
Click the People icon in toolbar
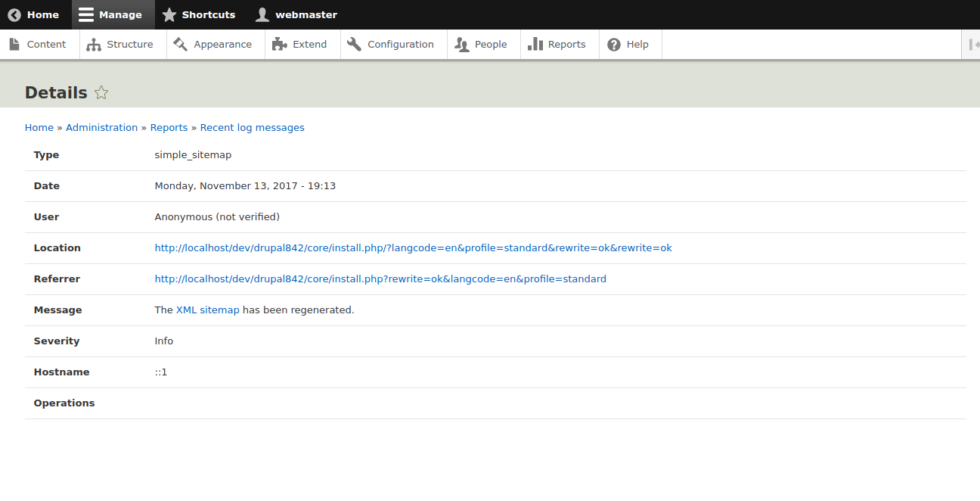462,45
